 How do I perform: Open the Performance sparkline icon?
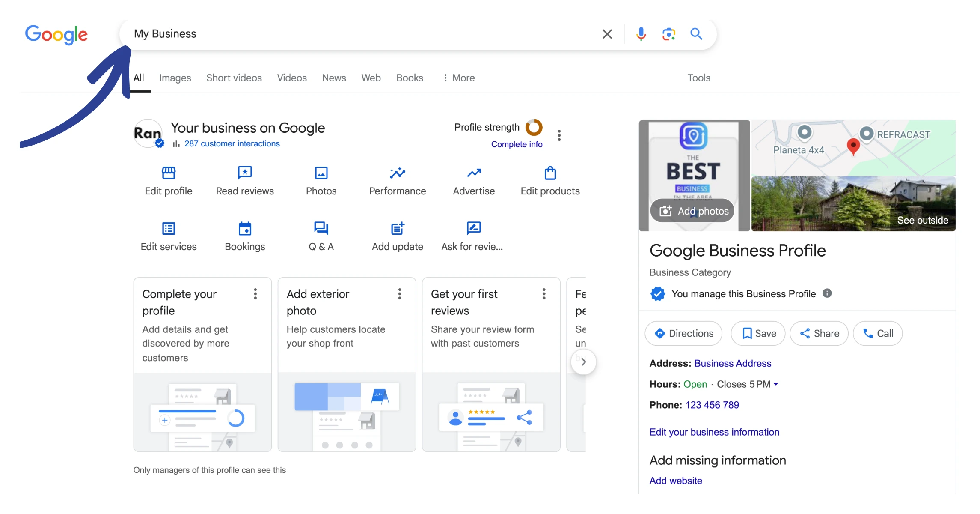(x=397, y=173)
